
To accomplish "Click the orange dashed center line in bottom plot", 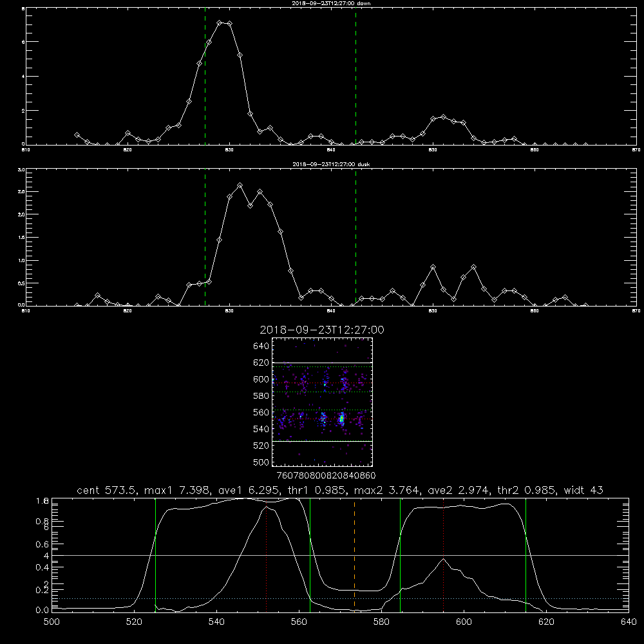I will point(354,555).
